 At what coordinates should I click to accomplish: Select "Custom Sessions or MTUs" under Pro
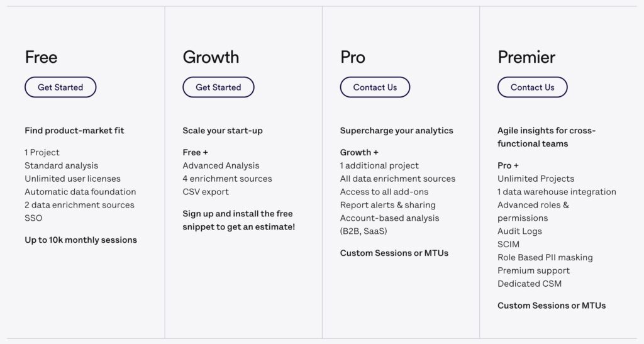(394, 253)
